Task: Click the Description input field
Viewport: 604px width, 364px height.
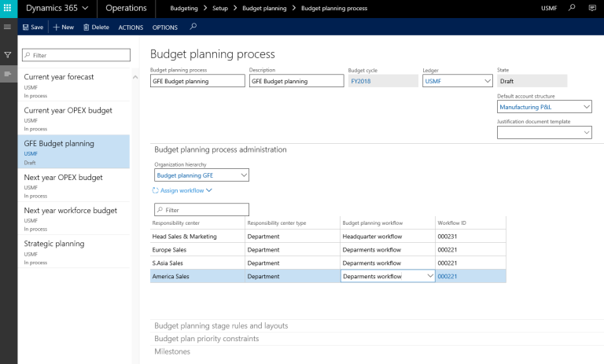Action: click(x=292, y=80)
